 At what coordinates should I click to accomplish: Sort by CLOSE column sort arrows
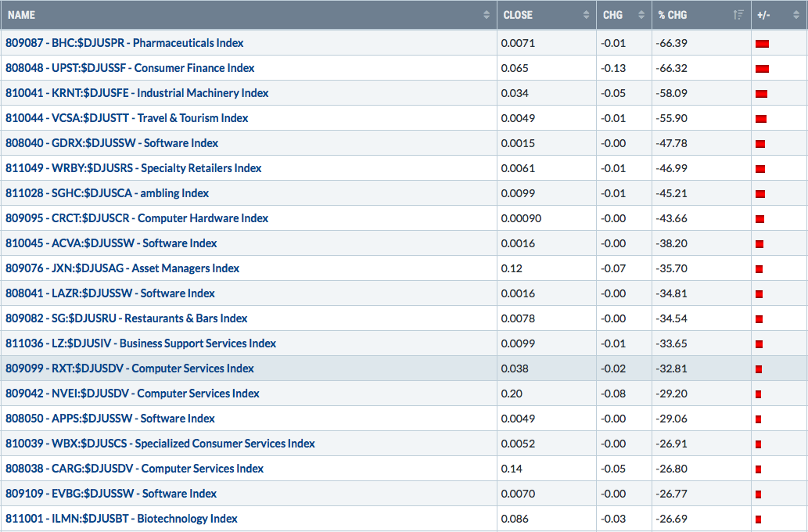586,15
